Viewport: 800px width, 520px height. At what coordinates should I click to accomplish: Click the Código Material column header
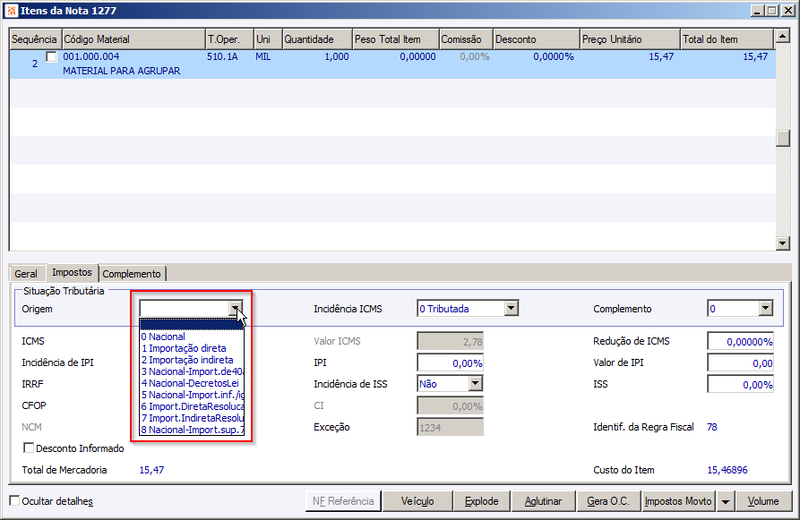point(133,39)
